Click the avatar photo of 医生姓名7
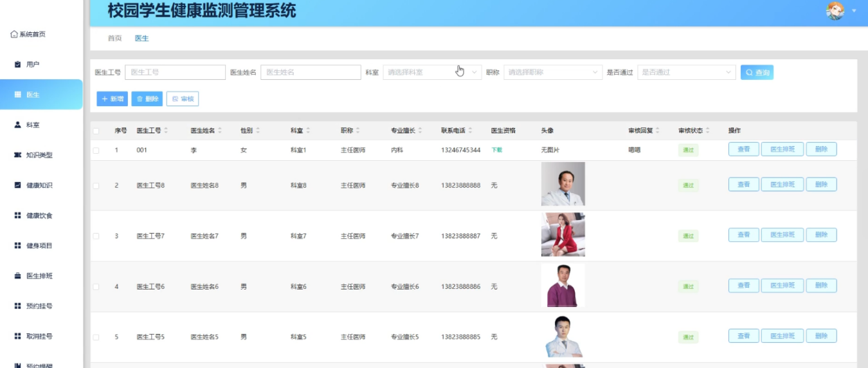Screen dimensions: 868x368 [x=563, y=235]
